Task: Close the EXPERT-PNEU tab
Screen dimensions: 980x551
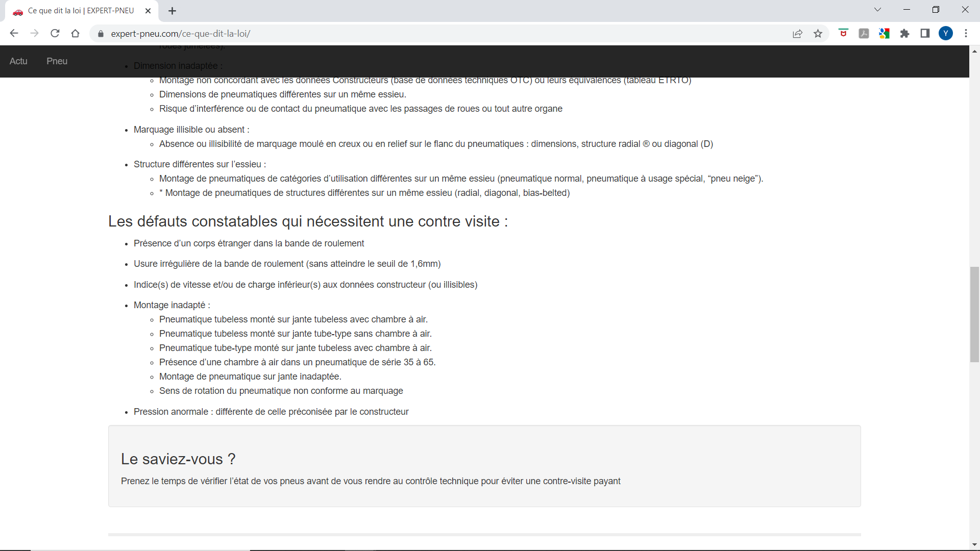Action: pyautogui.click(x=148, y=11)
